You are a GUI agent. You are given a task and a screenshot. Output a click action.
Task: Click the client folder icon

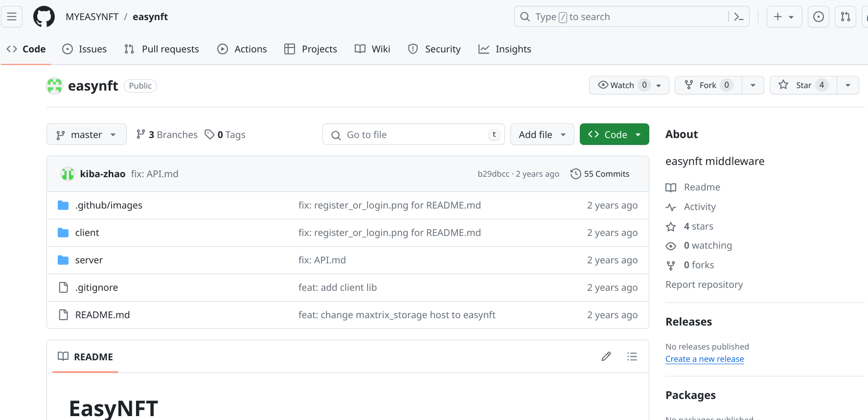(x=63, y=233)
